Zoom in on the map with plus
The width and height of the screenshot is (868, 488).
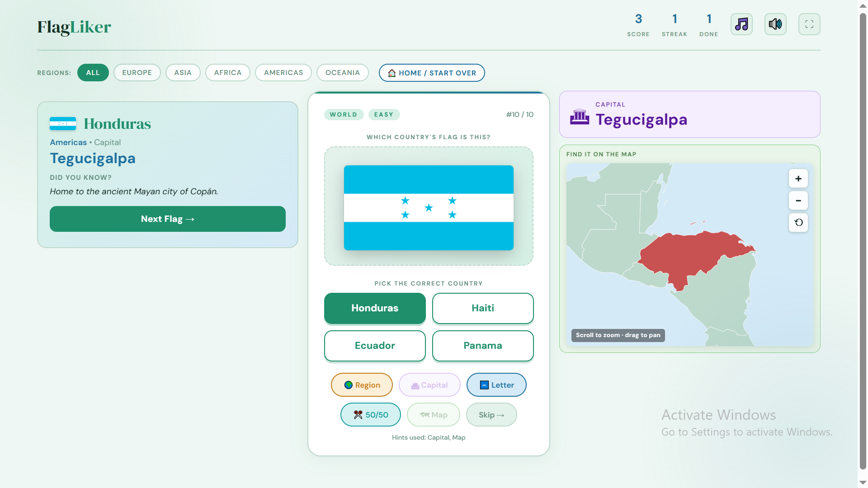click(798, 178)
